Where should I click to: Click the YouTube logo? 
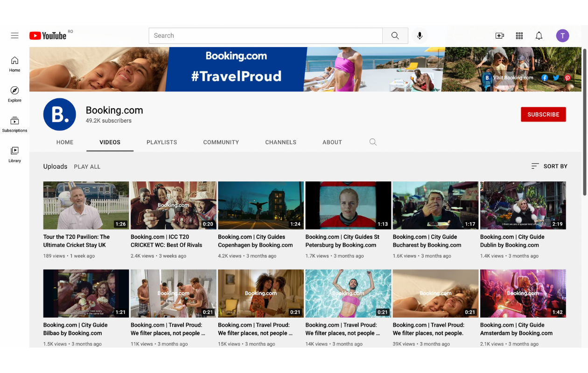[x=48, y=35]
